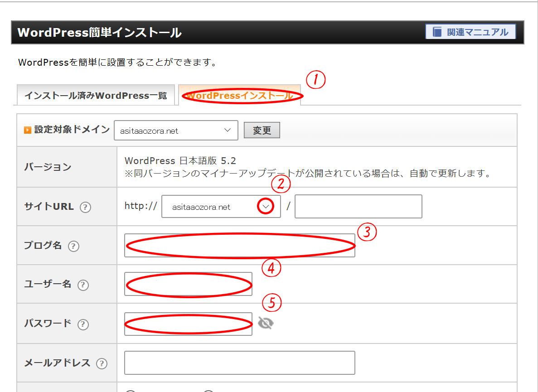Select the WordPressインストール tab
Viewport: 538px width, 392px height.
coord(239,95)
